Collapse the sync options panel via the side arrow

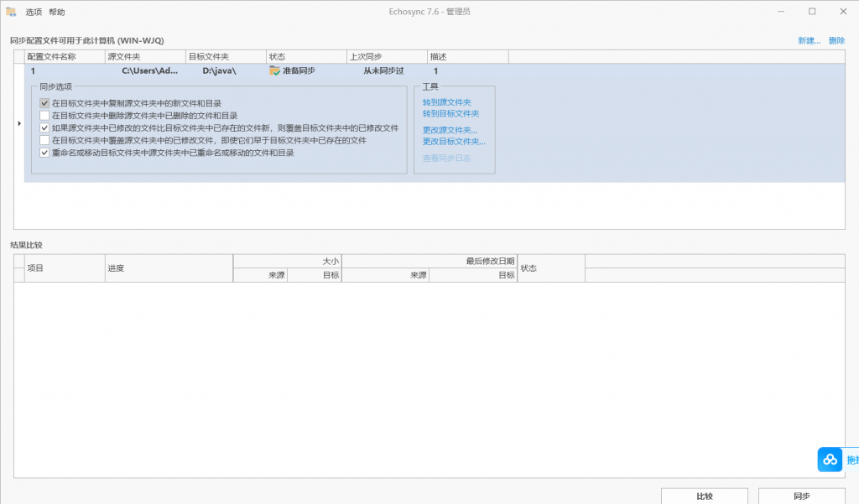click(19, 122)
